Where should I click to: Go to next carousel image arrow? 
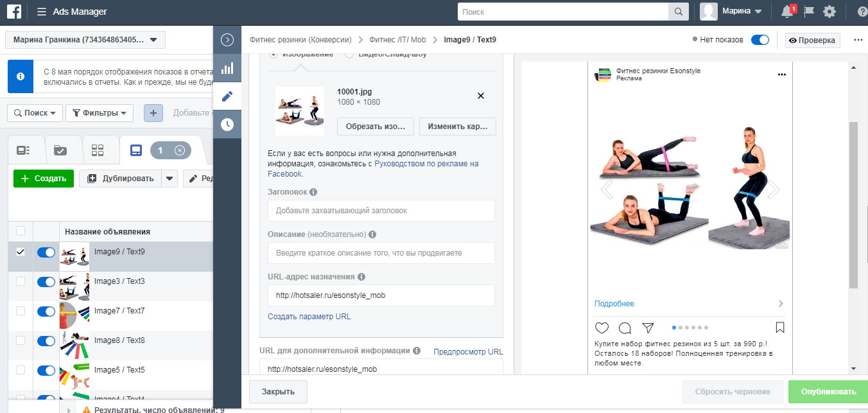click(x=774, y=189)
